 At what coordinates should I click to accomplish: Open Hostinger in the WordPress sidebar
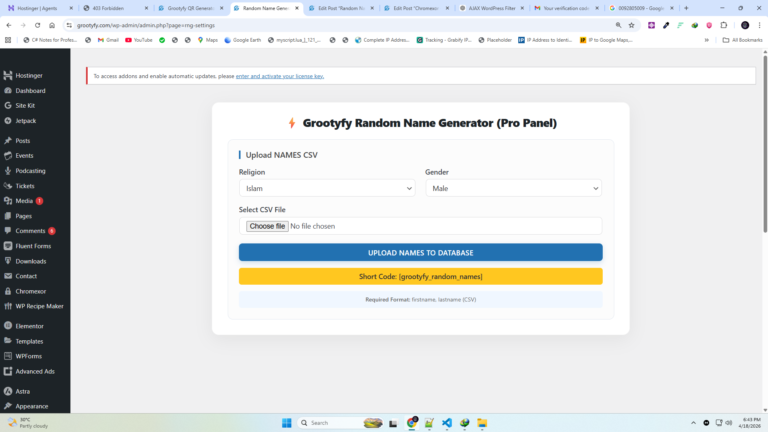pos(28,75)
